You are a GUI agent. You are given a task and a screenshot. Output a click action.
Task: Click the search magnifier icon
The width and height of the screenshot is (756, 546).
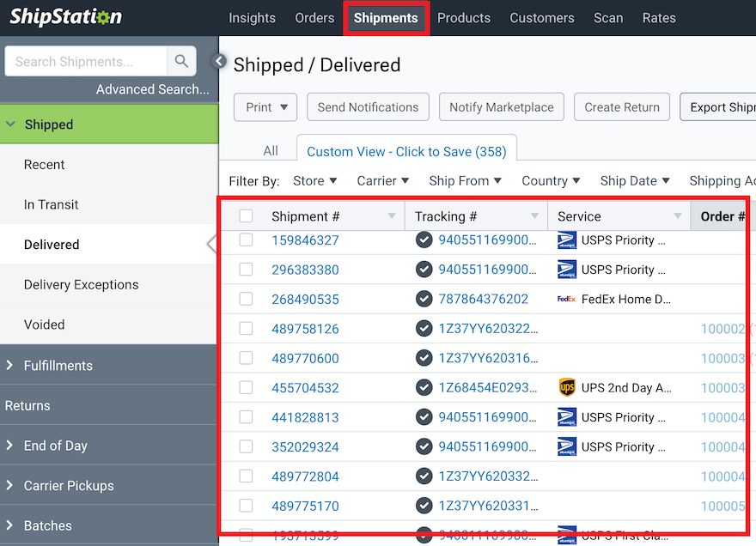point(181,62)
